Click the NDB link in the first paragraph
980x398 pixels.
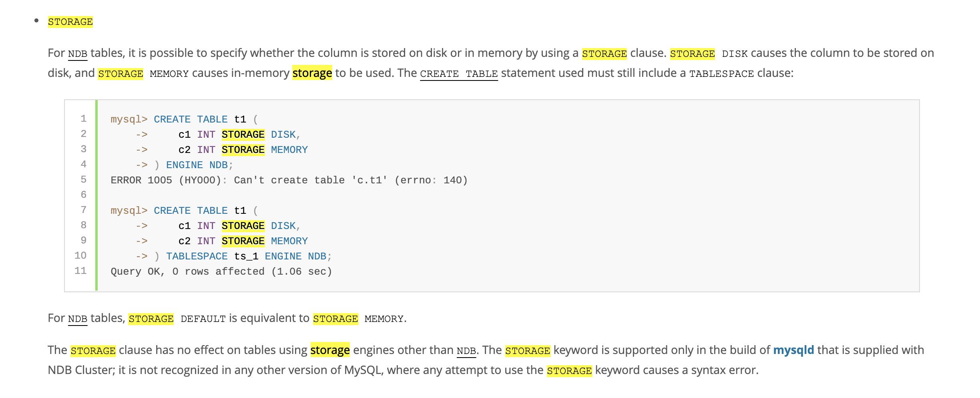coord(78,54)
